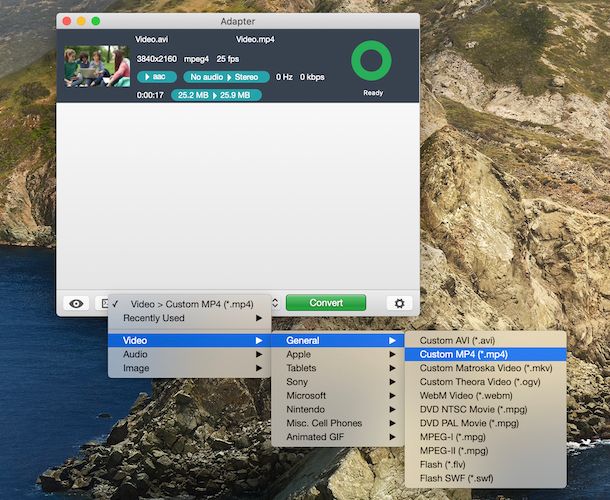Zoom Adapter window with green button

click(96, 21)
